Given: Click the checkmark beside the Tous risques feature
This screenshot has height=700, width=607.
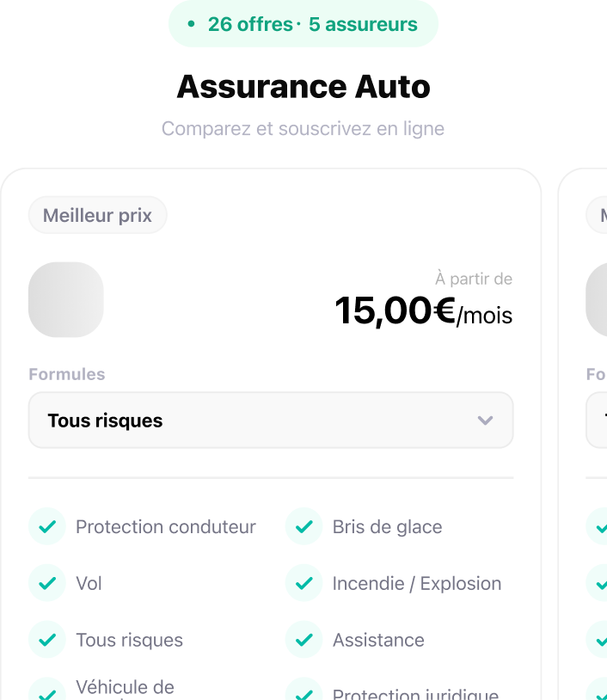Looking at the screenshot, I should point(47,641).
